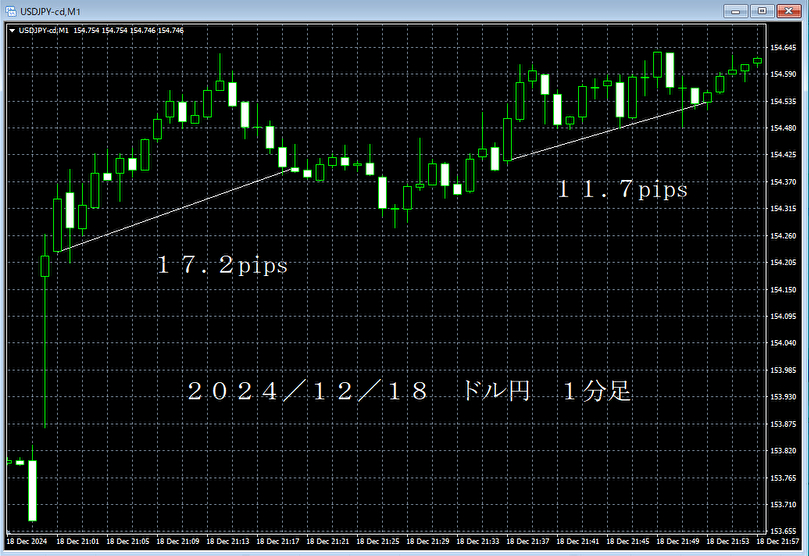
Task: Click the 18 Dec 21:49 time label
Action: pos(678,542)
